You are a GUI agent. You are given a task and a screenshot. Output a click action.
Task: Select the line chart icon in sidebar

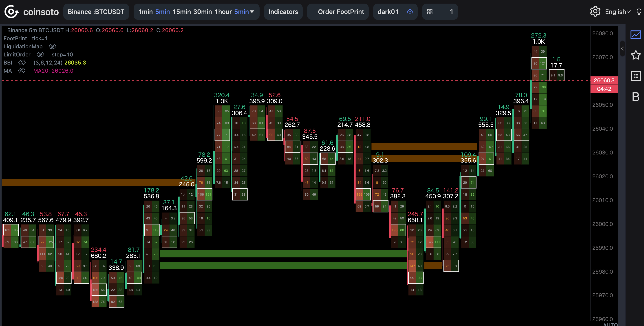coord(636,35)
